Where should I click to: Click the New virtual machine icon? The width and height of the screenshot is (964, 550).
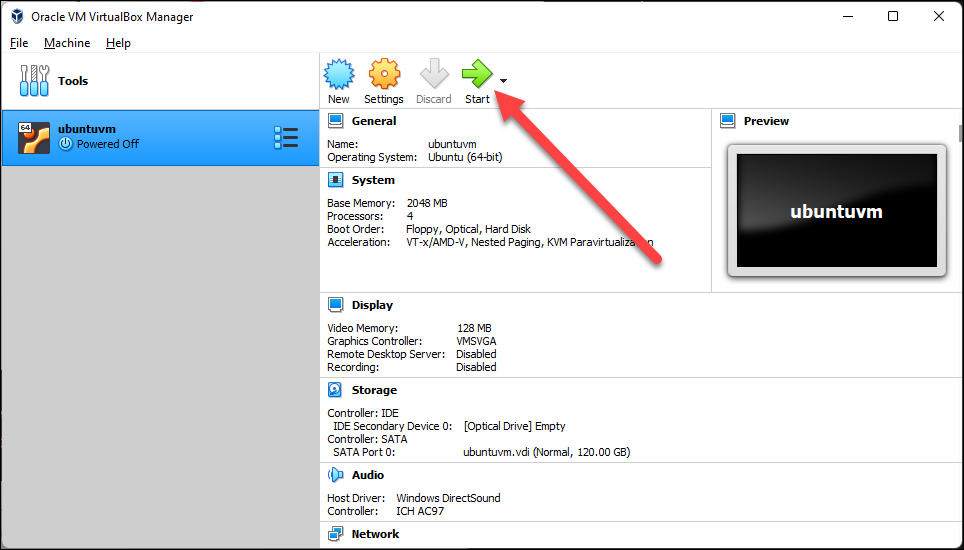(x=339, y=76)
